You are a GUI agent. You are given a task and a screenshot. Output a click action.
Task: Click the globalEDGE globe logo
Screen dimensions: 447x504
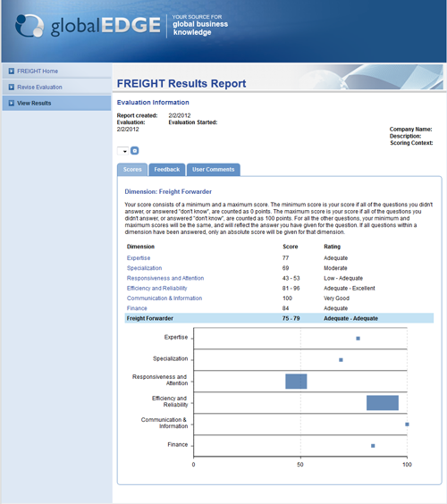tap(30, 25)
